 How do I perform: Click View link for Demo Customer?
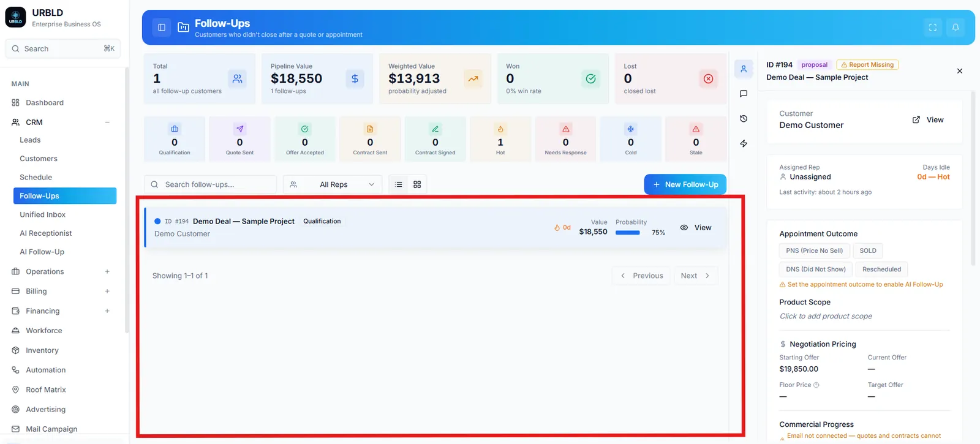pyautogui.click(x=928, y=120)
